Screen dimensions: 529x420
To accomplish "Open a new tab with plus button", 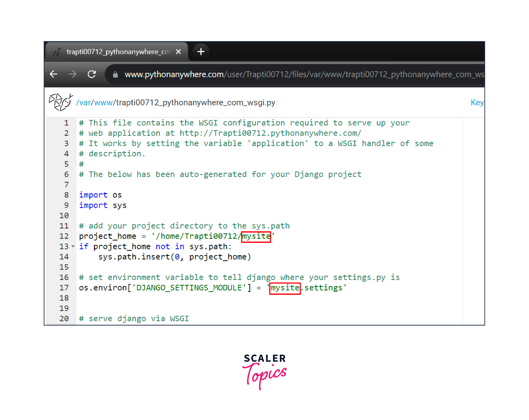I will coord(201,51).
